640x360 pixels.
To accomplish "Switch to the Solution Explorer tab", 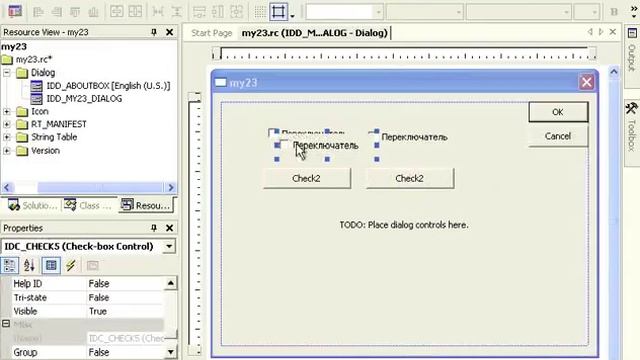I will tap(32, 205).
